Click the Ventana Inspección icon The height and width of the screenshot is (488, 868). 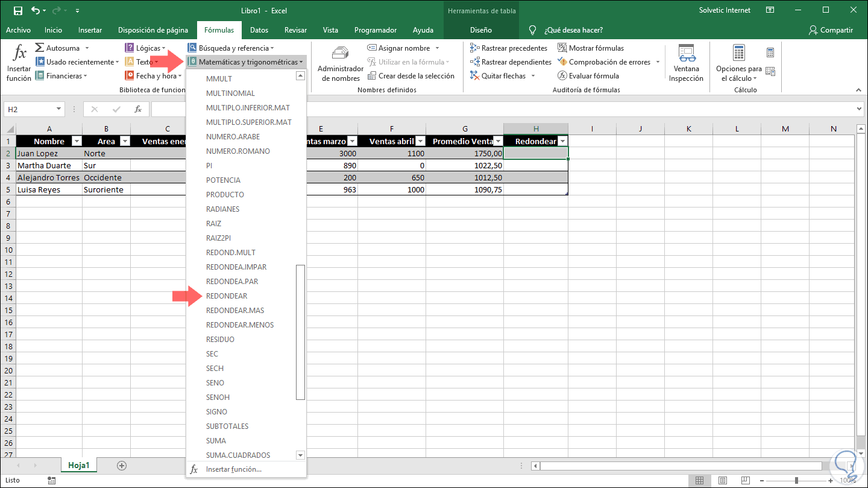(686, 54)
